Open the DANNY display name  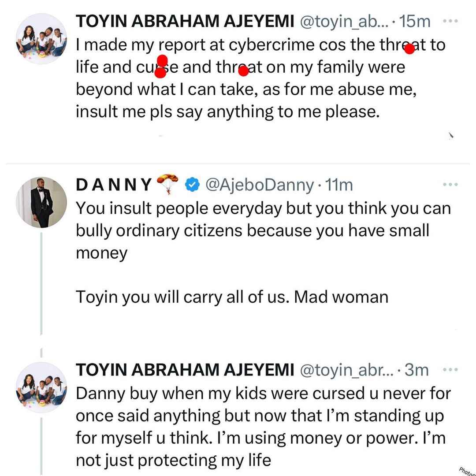coord(114,185)
